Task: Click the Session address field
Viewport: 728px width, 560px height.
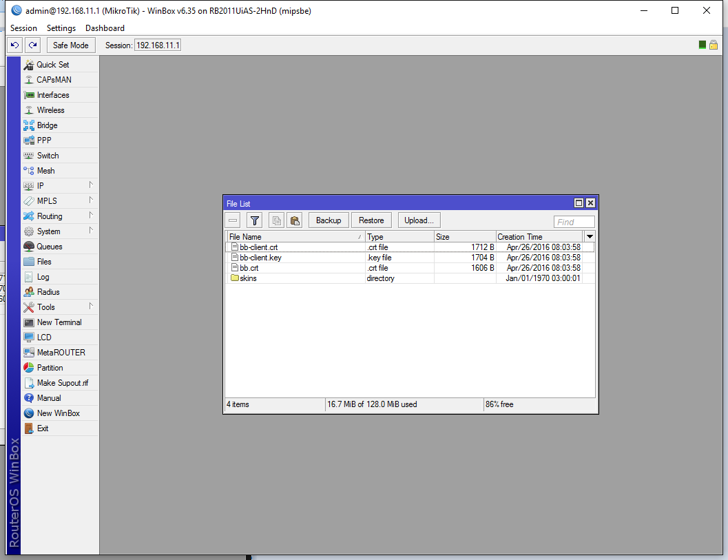Action: coord(158,45)
